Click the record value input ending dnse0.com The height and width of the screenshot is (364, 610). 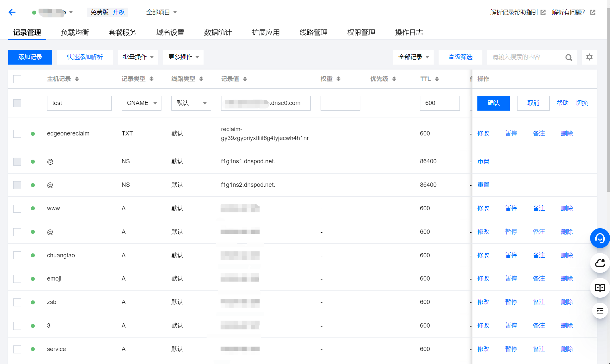click(x=266, y=103)
